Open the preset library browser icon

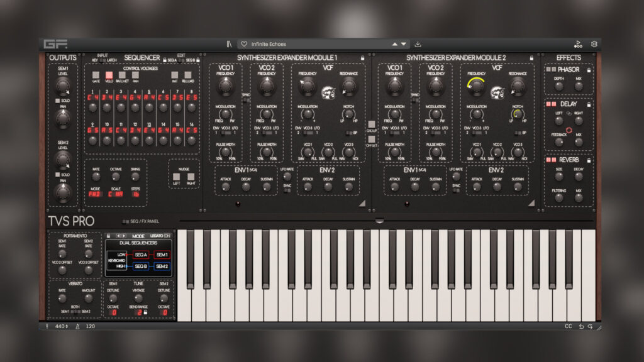229,44
